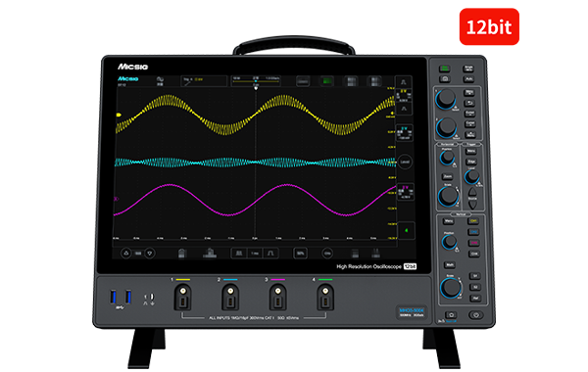Tap the waveform icon at top-right of screen
Screen dimensions: 588x372
point(404,82)
